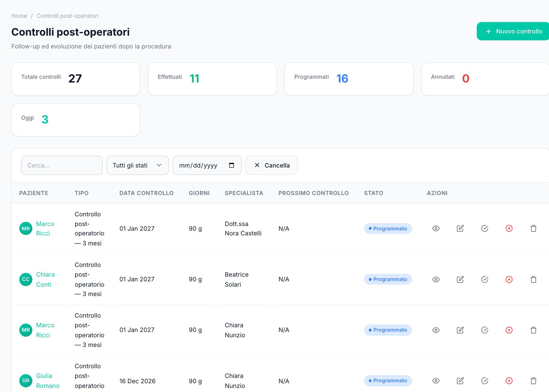Open the calendar picker in date filter

click(231, 165)
